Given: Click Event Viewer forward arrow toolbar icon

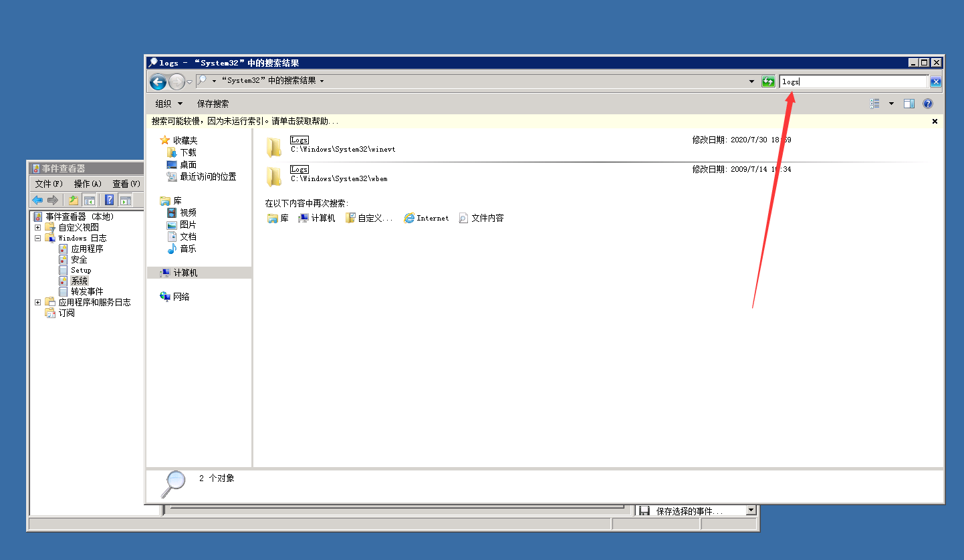Looking at the screenshot, I should coord(53,200).
